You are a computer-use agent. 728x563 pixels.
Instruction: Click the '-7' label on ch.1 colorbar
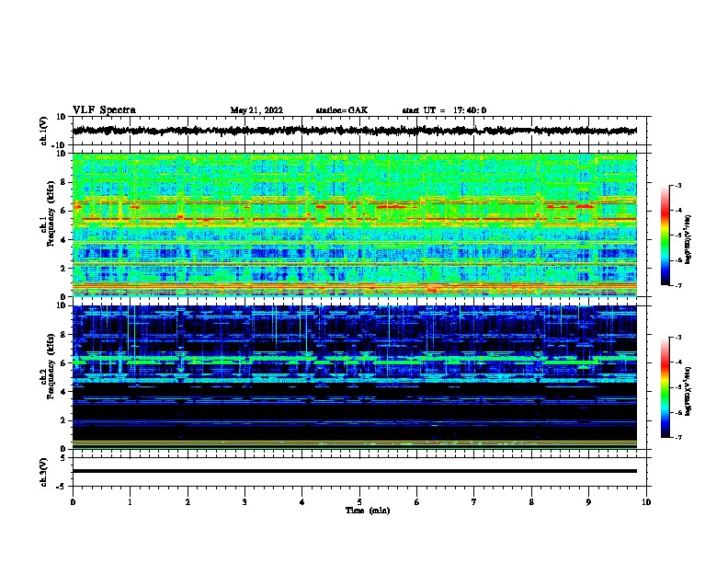coord(677,285)
